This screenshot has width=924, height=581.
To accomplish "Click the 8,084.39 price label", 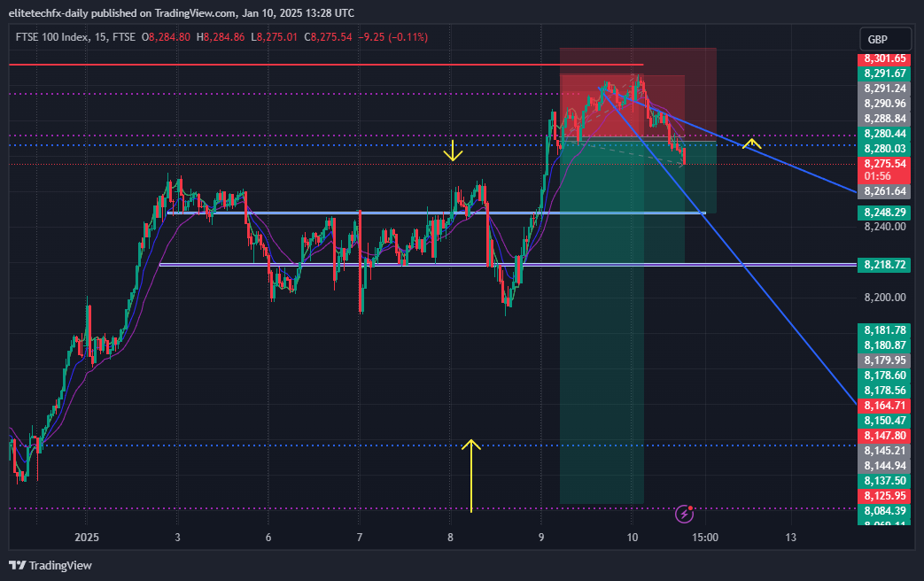I will pos(884,511).
